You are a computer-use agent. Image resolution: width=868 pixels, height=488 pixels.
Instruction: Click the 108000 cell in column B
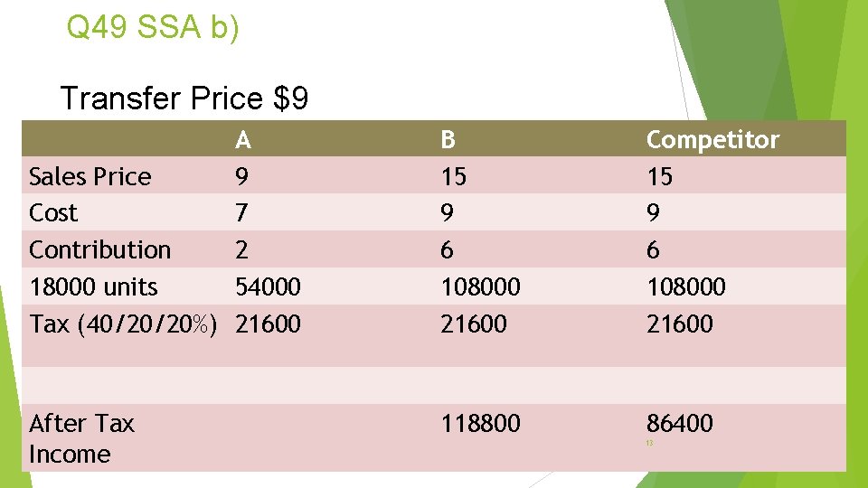480,287
